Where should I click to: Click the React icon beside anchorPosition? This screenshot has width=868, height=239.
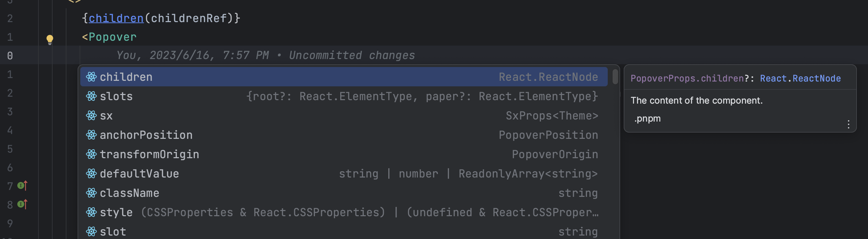tap(91, 135)
